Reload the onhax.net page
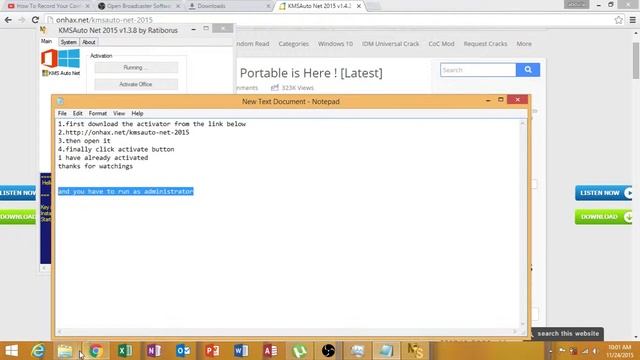The height and width of the screenshot is (360, 640). coord(36,20)
